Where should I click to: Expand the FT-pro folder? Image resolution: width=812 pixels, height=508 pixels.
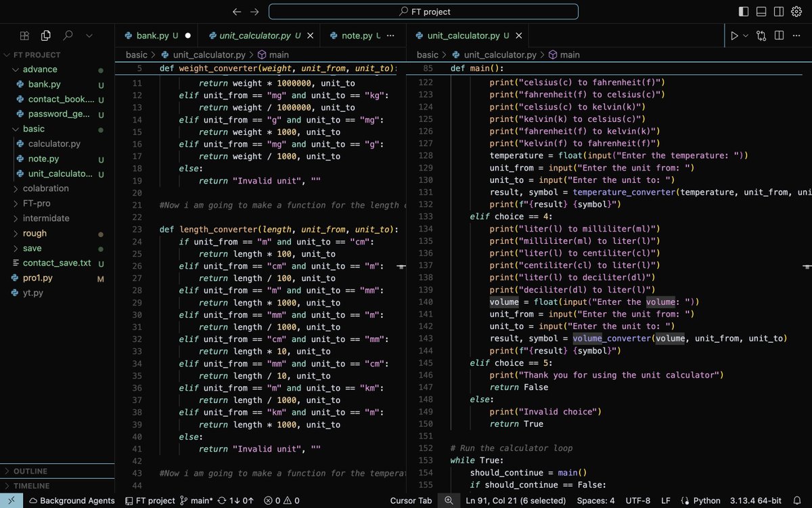(58, 203)
